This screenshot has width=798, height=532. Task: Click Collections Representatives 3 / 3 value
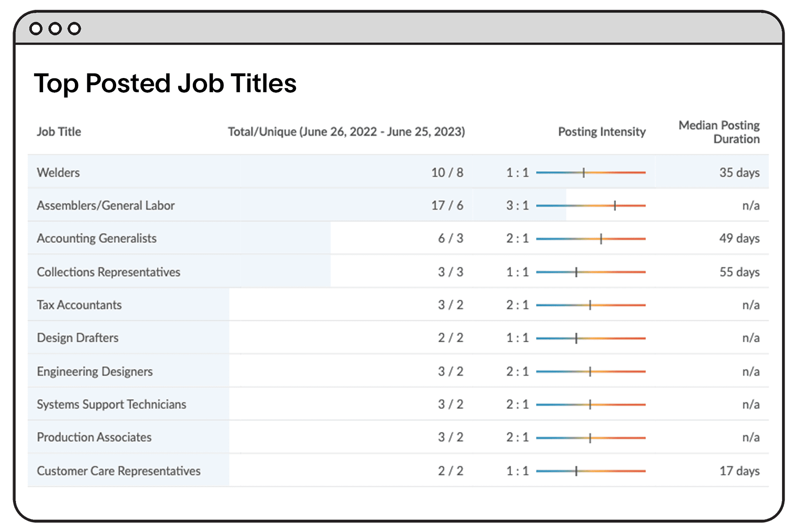450,272
